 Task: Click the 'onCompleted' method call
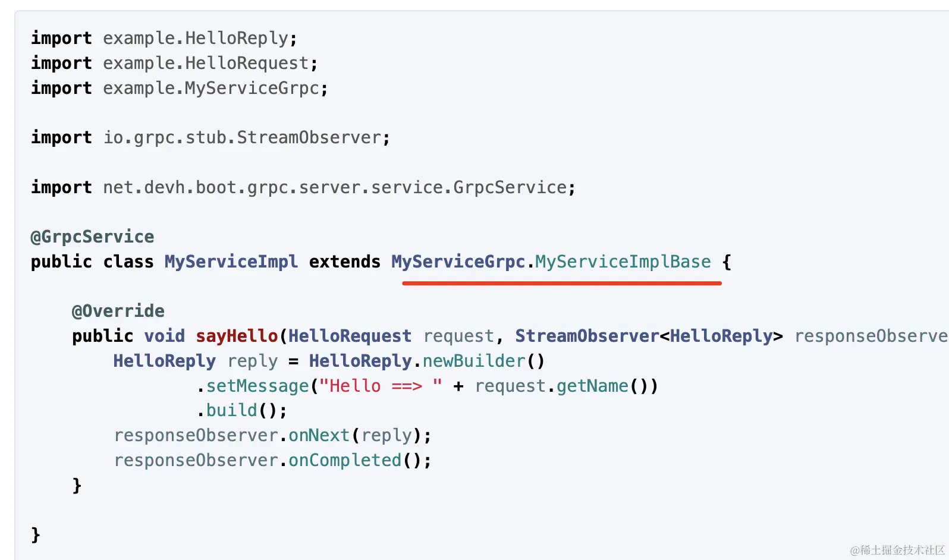tap(345, 460)
